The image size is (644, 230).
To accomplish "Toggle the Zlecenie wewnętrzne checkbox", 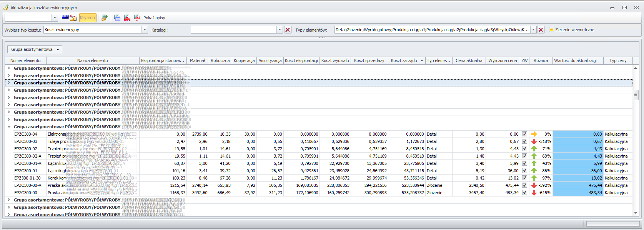I will click(551, 30).
